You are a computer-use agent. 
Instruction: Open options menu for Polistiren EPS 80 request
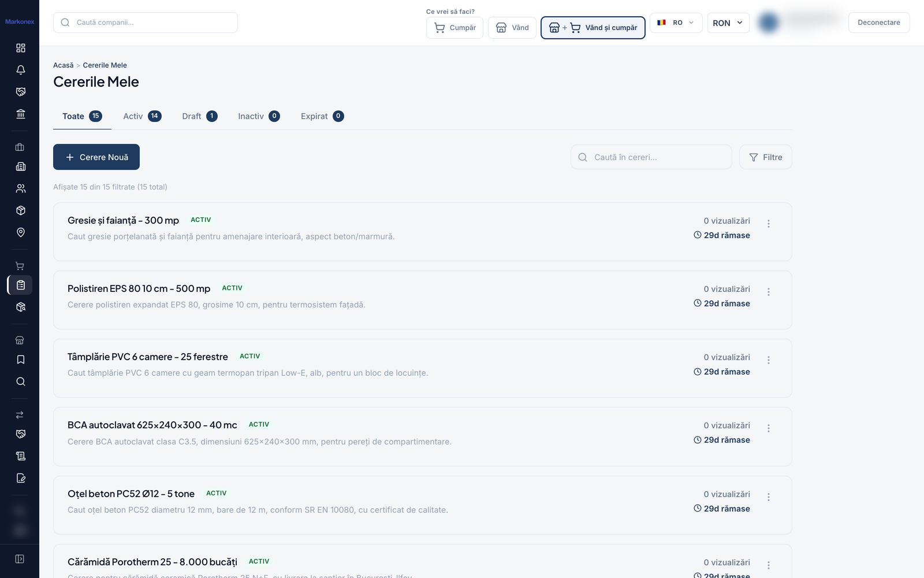click(769, 292)
